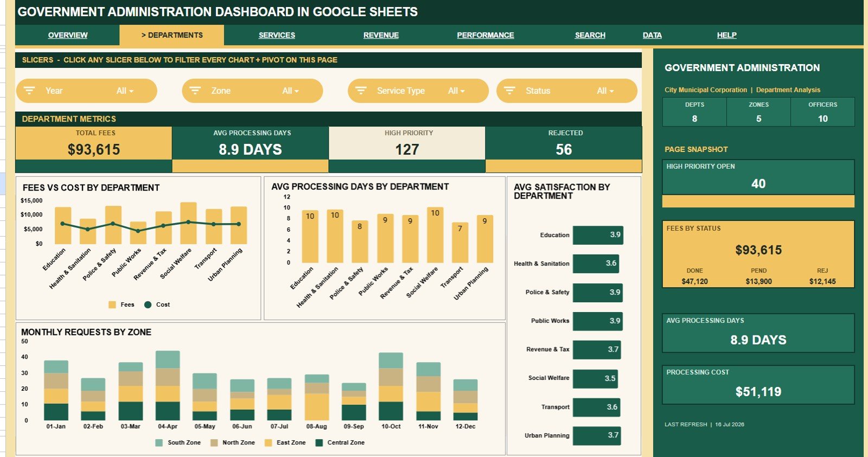Click the Central Zone legend swatch

coord(319,443)
